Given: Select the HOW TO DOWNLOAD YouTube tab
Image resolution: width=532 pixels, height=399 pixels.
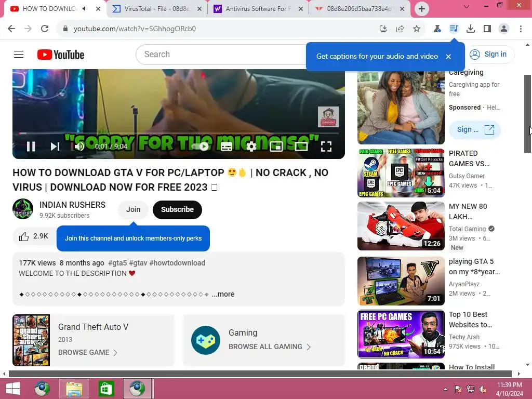Looking at the screenshot, I should tap(49, 9).
